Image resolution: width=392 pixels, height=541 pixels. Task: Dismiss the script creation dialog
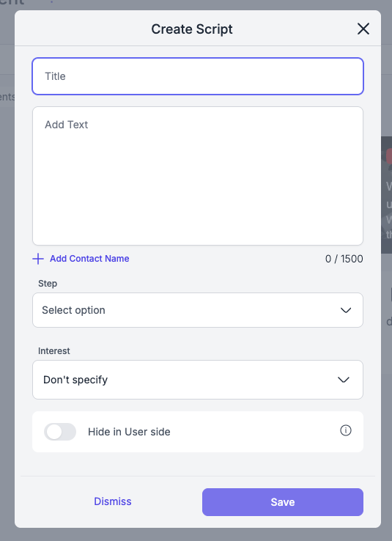click(112, 501)
